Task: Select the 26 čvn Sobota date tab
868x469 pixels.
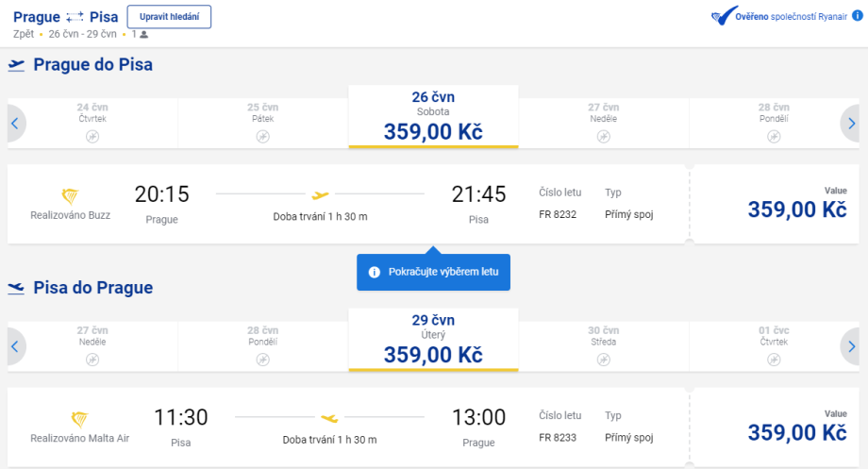Action: pos(433,117)
